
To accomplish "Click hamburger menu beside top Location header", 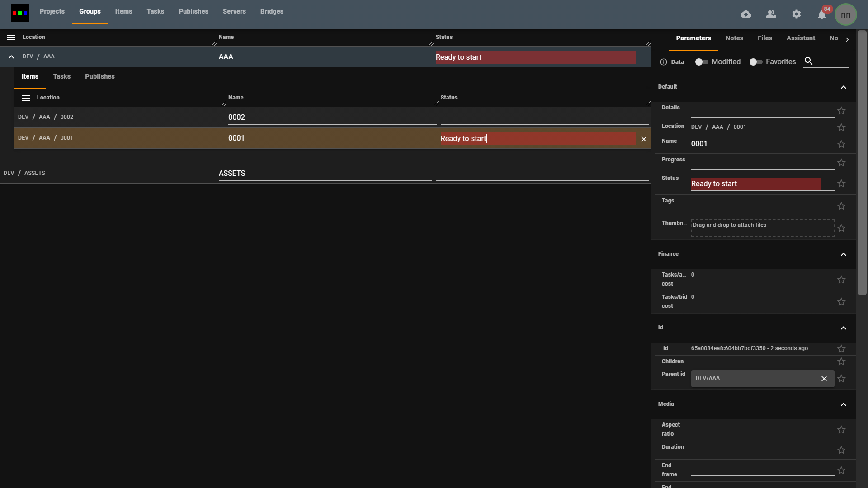I will [11, 38].
